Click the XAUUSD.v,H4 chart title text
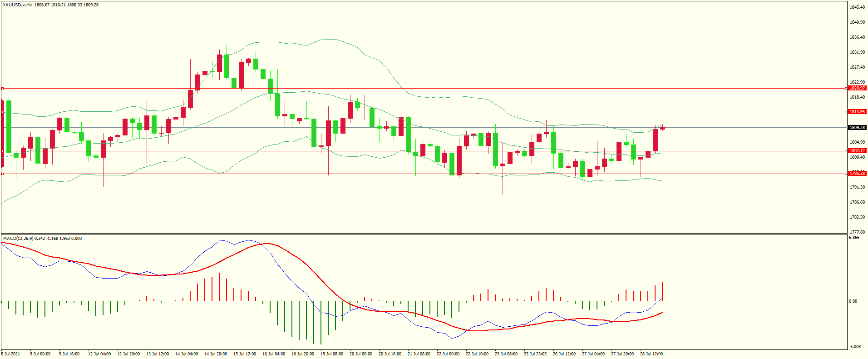 pos(17,5)
